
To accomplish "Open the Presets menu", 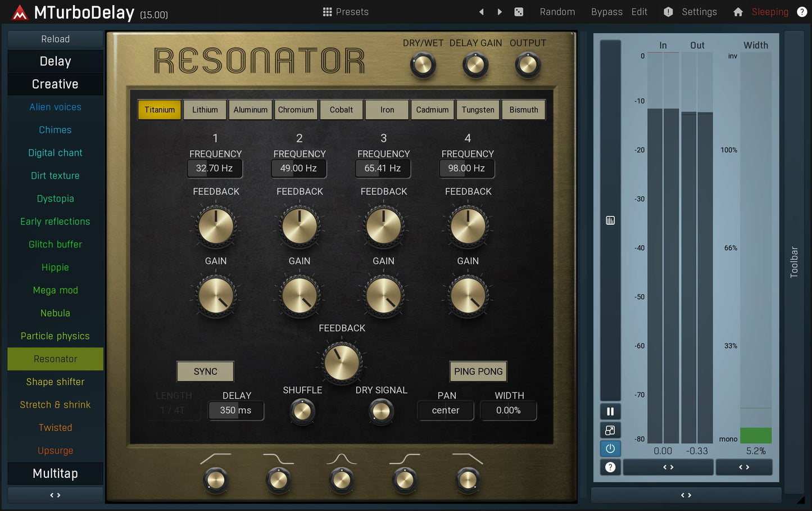I will pyautogui.click(x=345, y=11).
